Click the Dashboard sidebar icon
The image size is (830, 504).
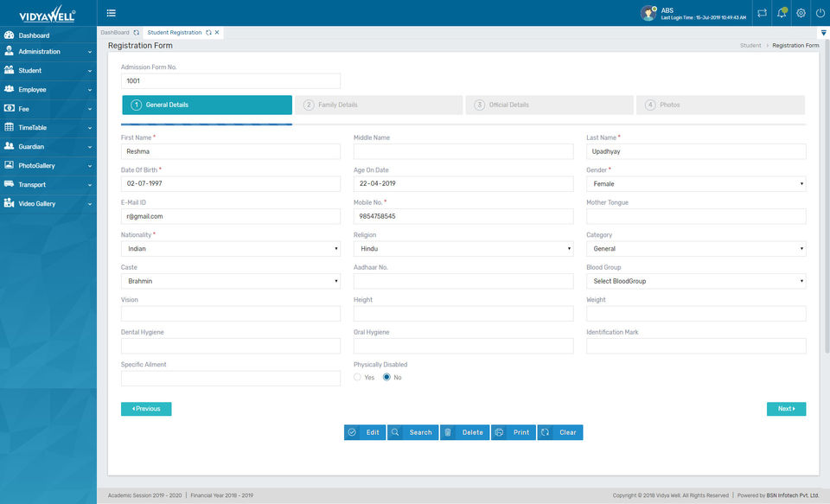coord(9,35)
